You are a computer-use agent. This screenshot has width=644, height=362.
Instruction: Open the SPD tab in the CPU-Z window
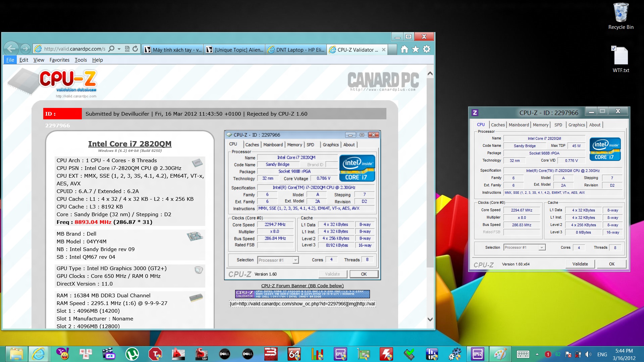558,125
